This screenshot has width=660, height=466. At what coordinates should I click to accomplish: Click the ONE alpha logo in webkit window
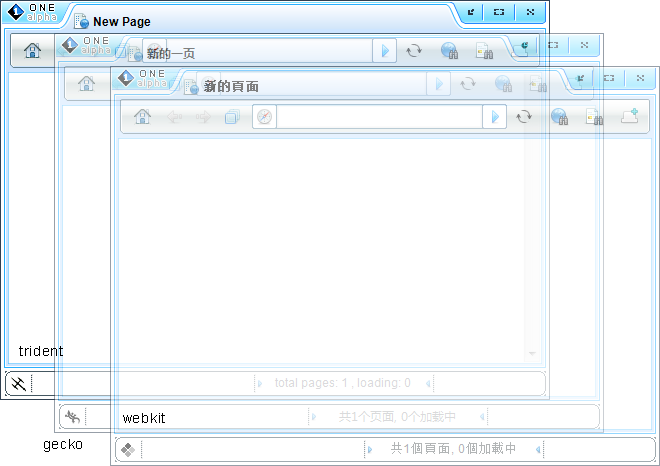coord(142,79)
